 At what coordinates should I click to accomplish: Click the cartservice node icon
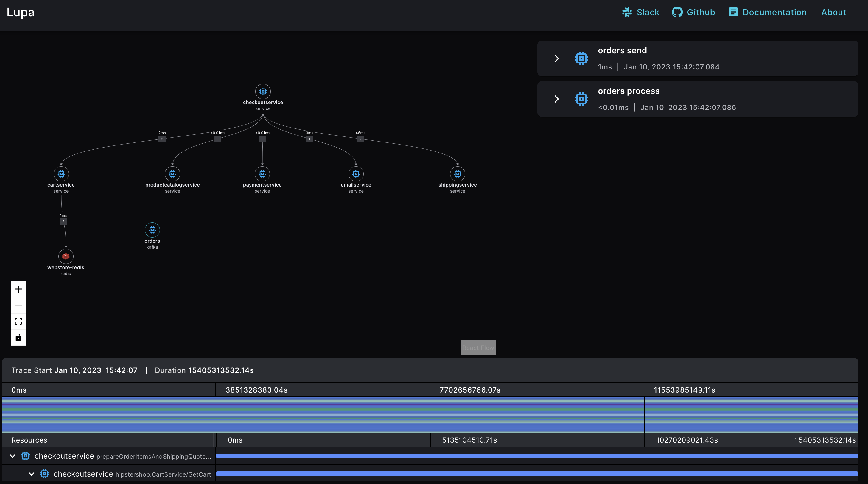click(61, 174)
